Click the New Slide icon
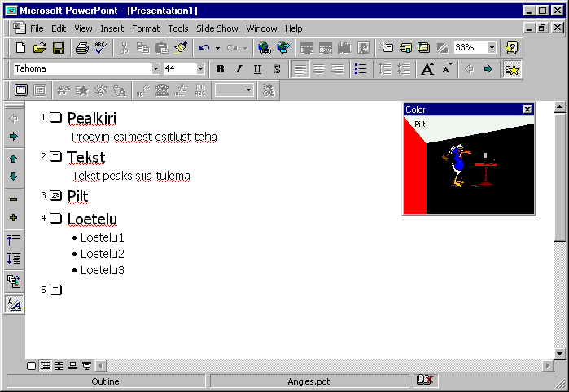The width and height of the screenshot is (569, 392). pos(387,48)
